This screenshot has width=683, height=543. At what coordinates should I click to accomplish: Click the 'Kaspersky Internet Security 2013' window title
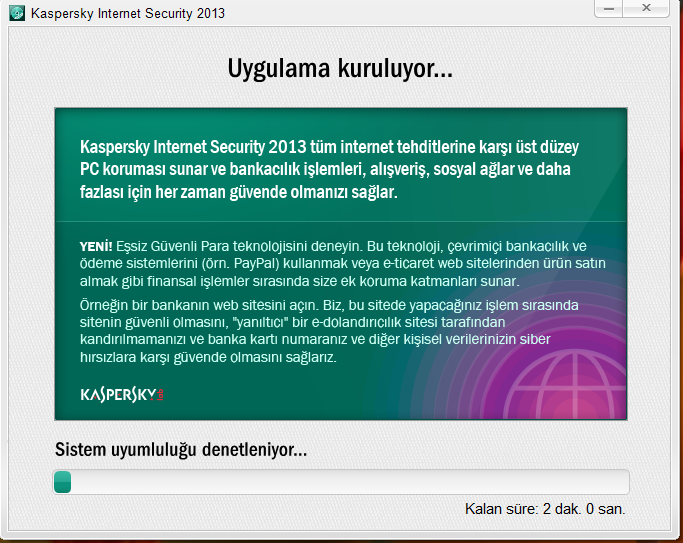(x=128, y=13)
